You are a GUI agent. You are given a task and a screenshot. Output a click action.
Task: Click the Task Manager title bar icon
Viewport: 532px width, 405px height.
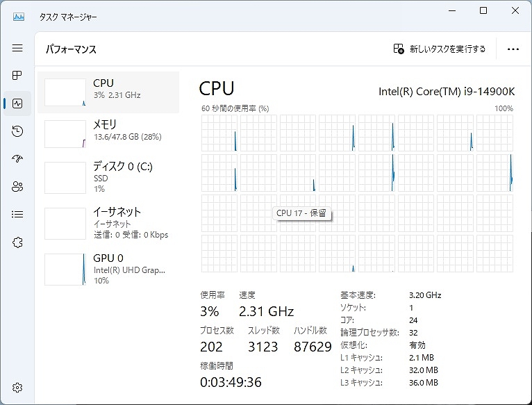tap(19, 16)
